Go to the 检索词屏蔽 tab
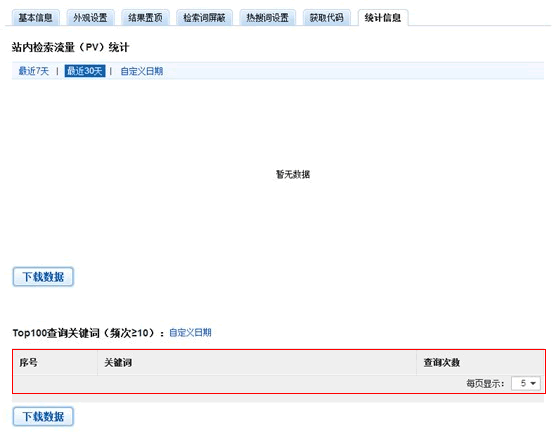Image resolution: width=554 pixels, height=441 pixels. point(204,18)
